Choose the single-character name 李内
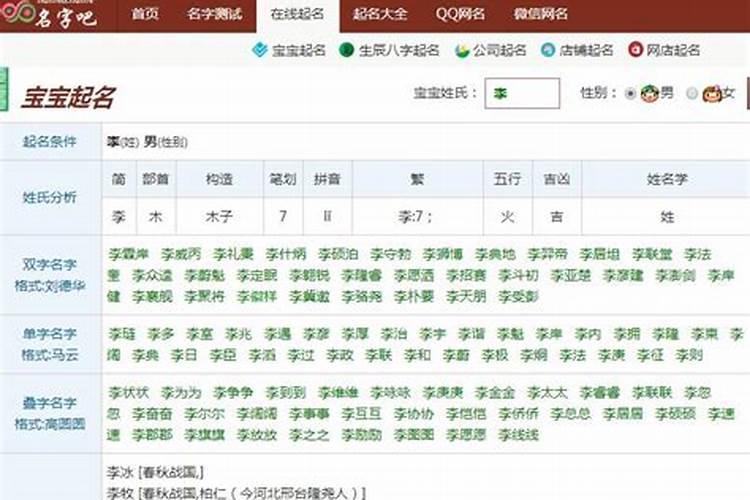Screen dimensions: 750x500 click(x=588, y=334)
